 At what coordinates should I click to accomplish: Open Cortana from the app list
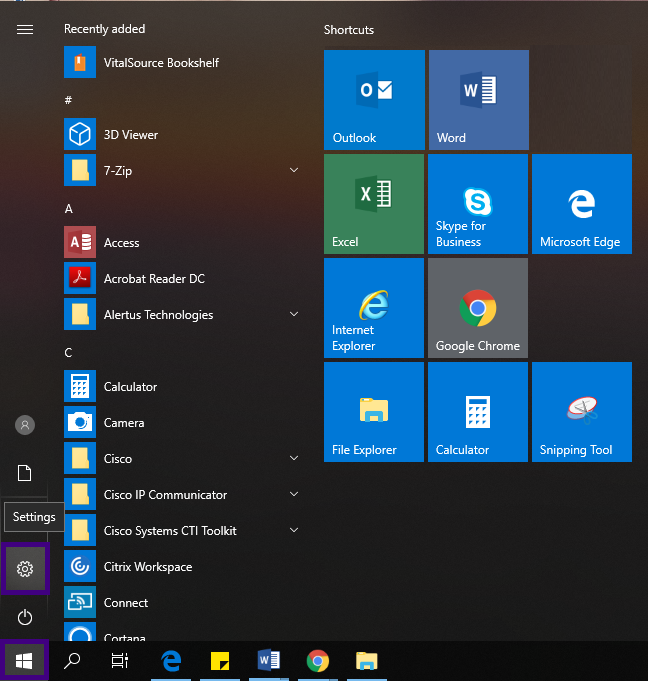(182, 632)
